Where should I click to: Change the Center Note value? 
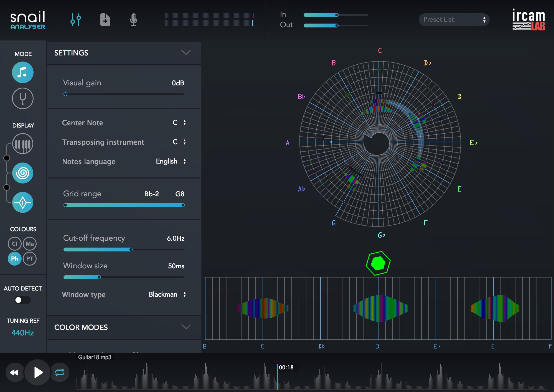(x=185, y=122)
